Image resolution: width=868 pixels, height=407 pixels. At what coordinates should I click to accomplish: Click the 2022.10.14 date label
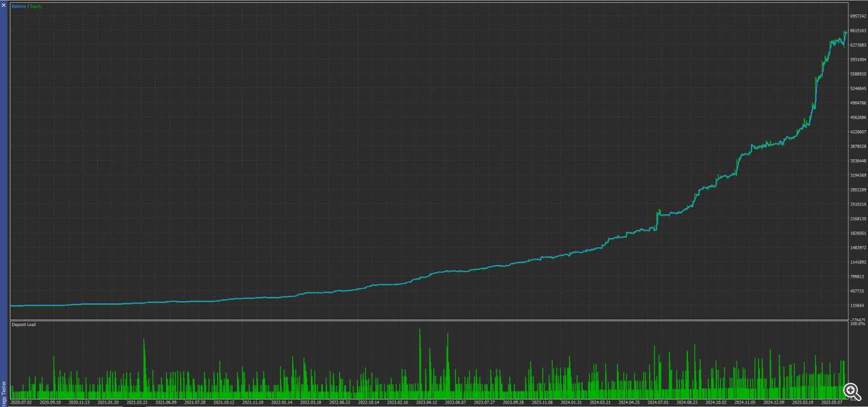coord(368,402)
